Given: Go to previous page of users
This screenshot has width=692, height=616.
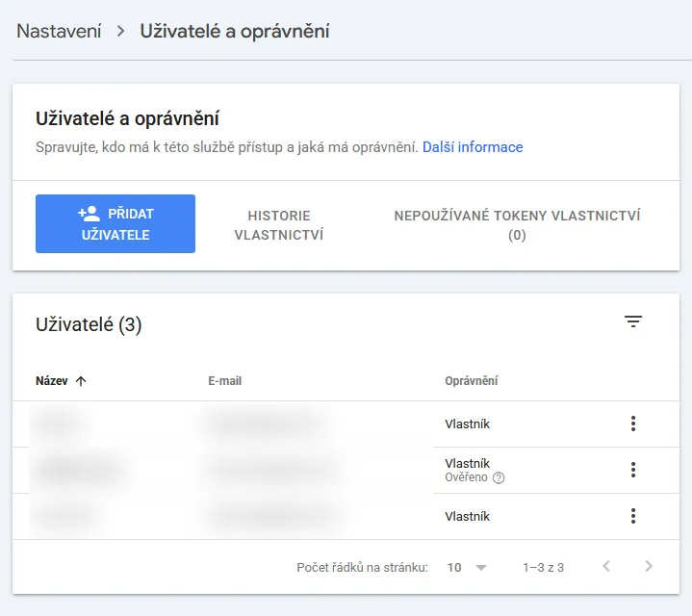Looking at the screenshot, I should coord(606,566).
